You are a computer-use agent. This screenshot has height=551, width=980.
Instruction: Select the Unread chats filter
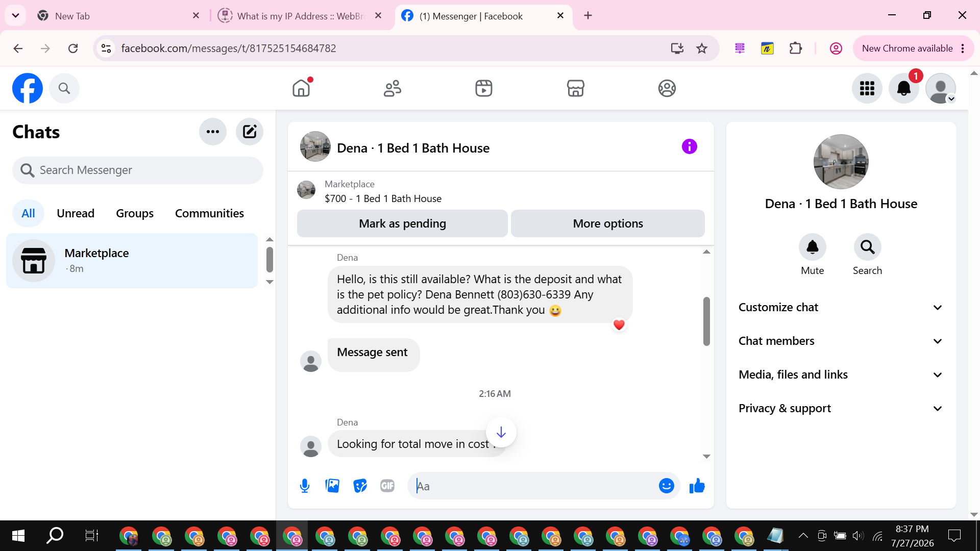(76, 213)
